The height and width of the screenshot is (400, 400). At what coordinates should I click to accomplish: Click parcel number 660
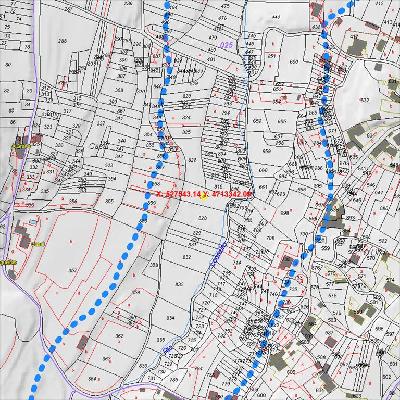tap(263, 170)
